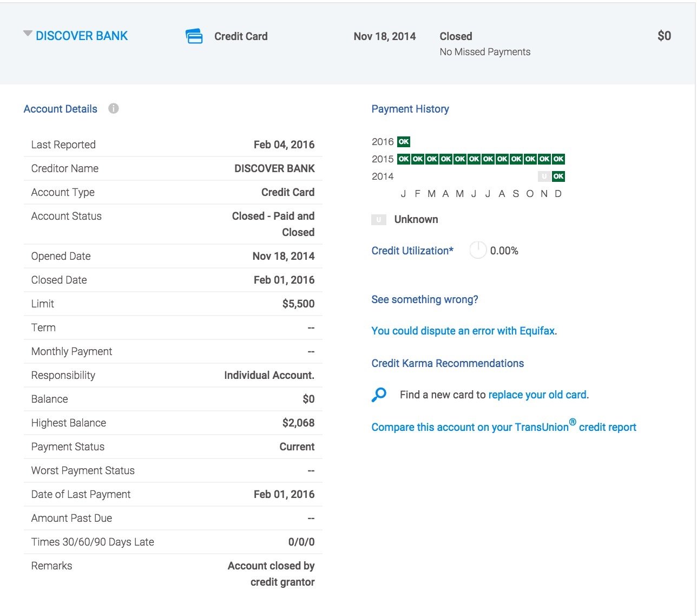Click the Remarks value Account closed by credit grantor
This screenshot has width=697, height=616.
click(271, 574)
